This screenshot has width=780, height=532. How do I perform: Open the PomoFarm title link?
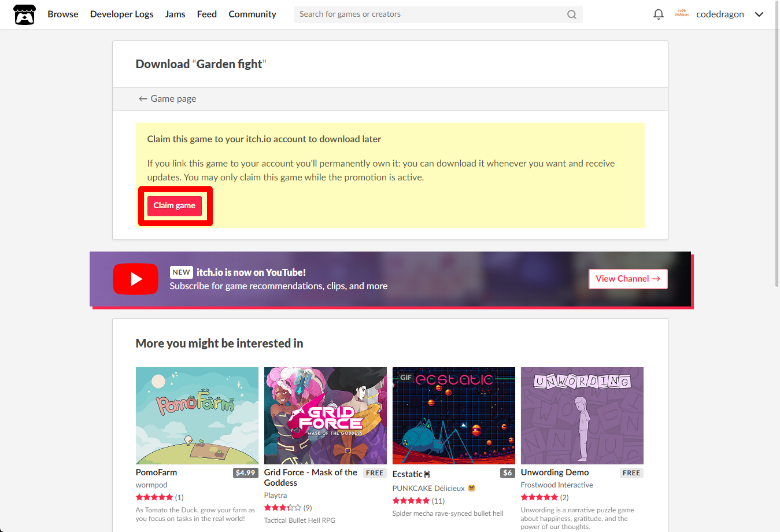point(157,472)
